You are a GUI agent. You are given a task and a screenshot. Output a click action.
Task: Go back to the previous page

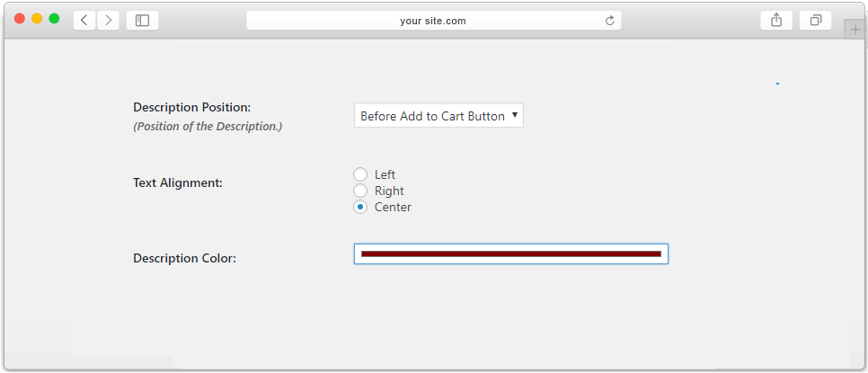[x=84, y=21]
